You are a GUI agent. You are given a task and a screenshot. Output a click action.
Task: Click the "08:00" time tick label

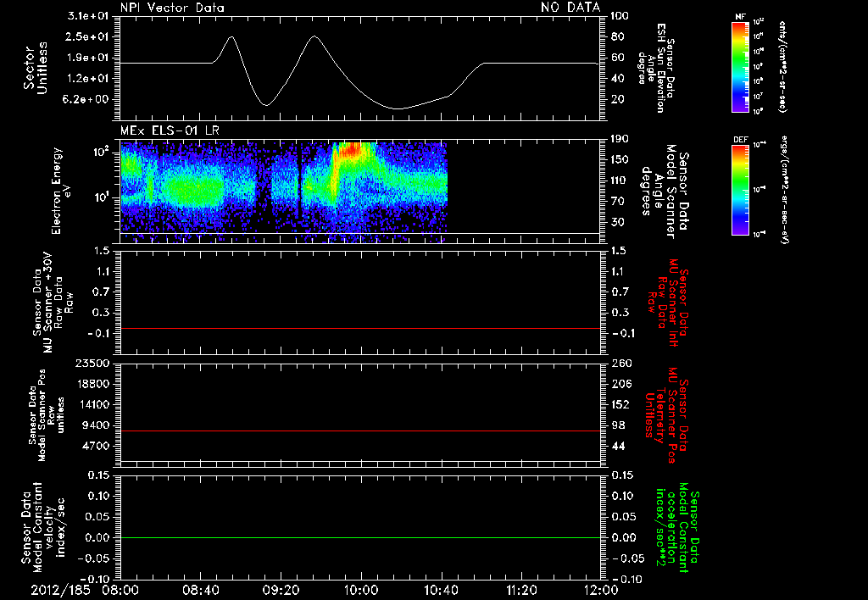(x=120, y=590)
